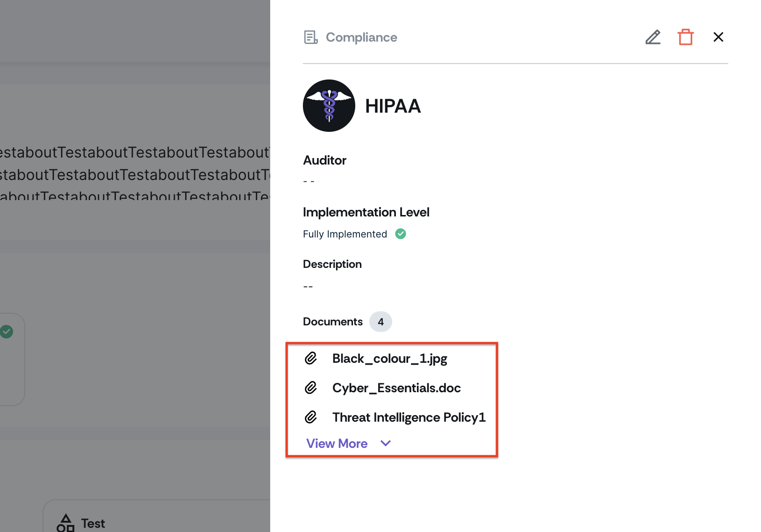Viewport: 761px width, 532px height.
Task: Click the pencil edit icon
Action: coord(653,37)
